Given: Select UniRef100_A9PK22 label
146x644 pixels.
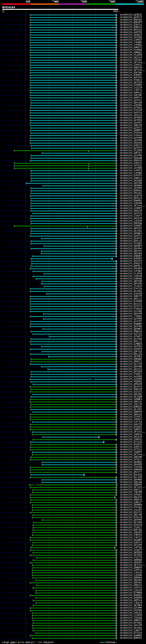Looking at the screenshot, I should click(x=131, y=93).
